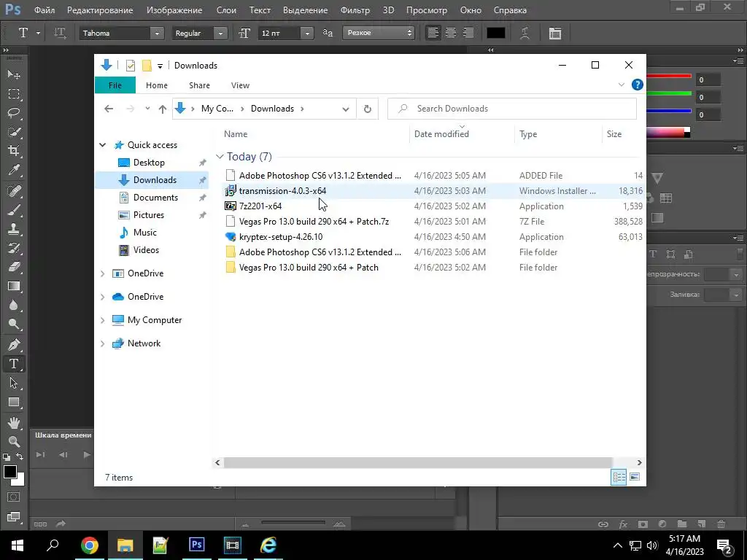Open the font size 12 пт dropdown
The width and height of the screenshot is (747, 560).
click(307, 33)
